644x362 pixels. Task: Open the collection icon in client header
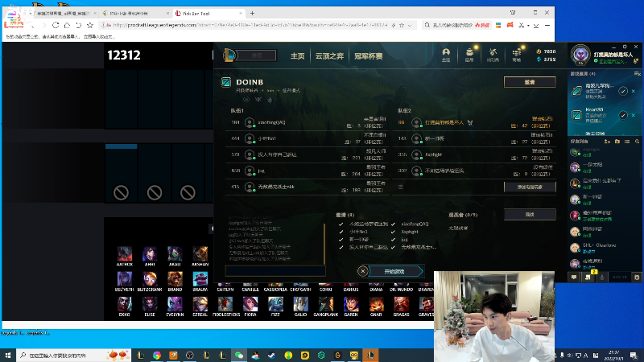tap(469, 54)
